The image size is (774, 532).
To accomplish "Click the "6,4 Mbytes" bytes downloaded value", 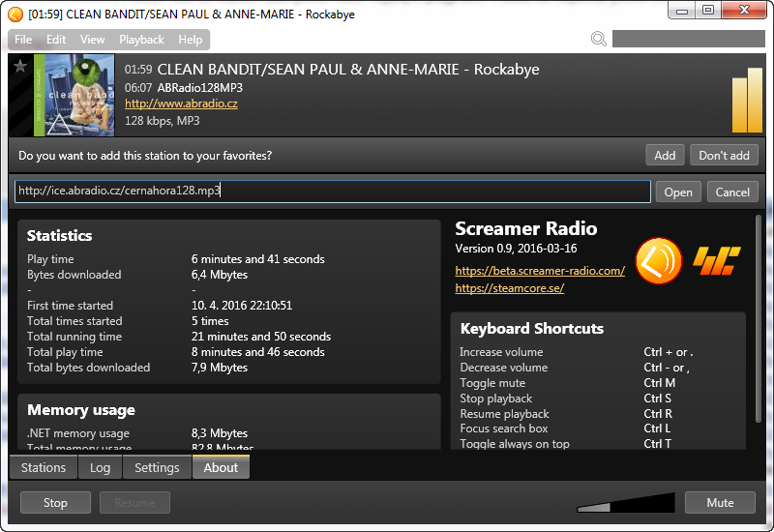I will [220, 275].
